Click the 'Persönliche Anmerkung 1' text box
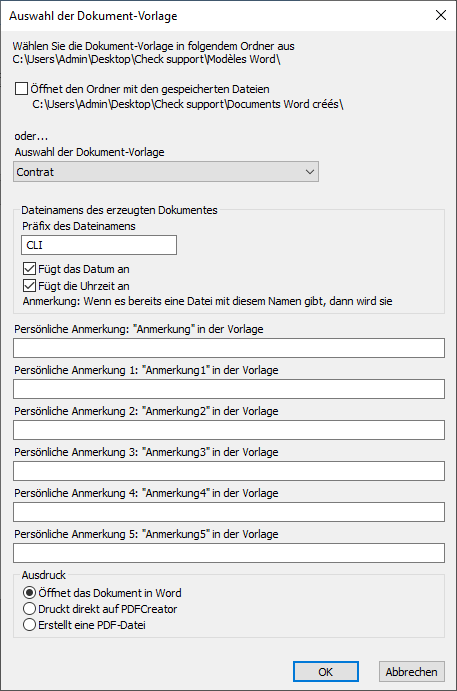Image resolution: width=457 pixels, height=691 pixels. pos(229,389)
